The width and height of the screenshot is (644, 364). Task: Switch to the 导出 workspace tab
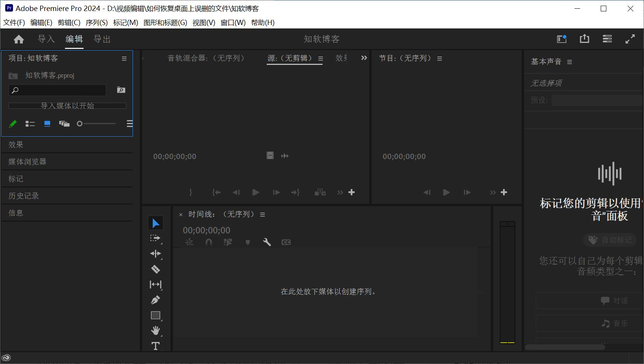tap(102, 39)
